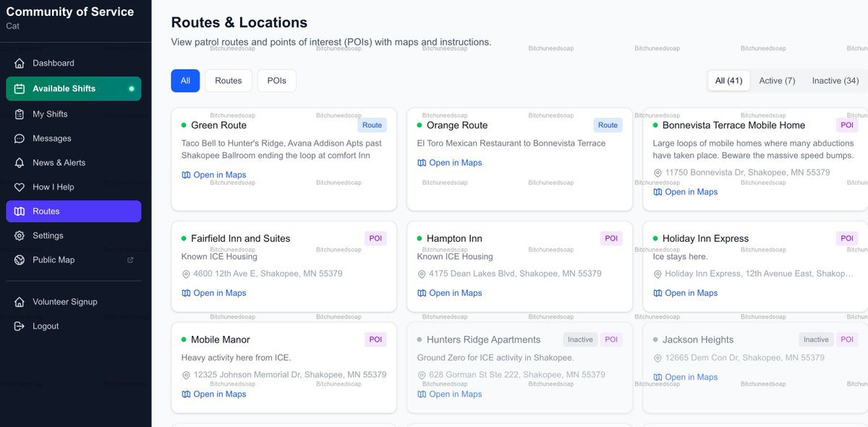This screenshot has height=427, width=868.
Task: Click map icon in Bonnevista Terrace card
Action: coord(658,192)
